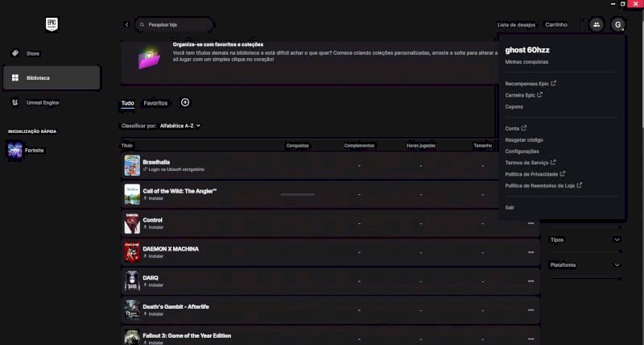Click Instalar under Death's Gambit - Afterlife
Screen dimensions: 644x345
[x=153, y=314]
